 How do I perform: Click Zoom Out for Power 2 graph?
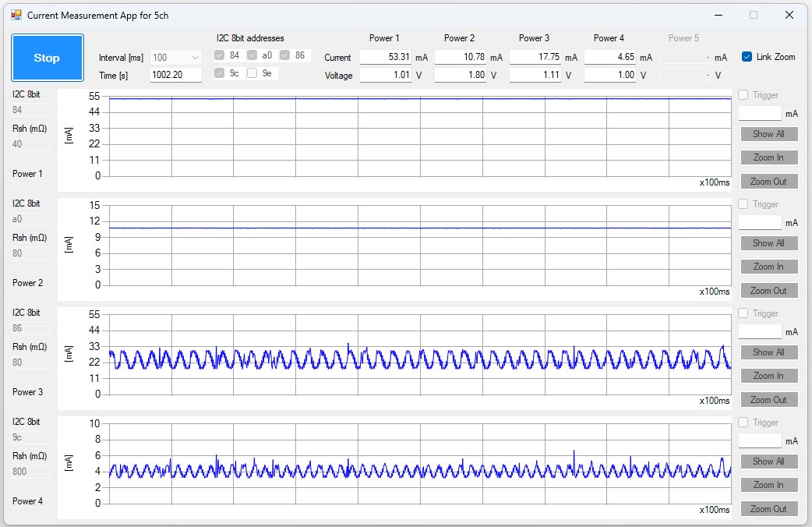point(769,291)
